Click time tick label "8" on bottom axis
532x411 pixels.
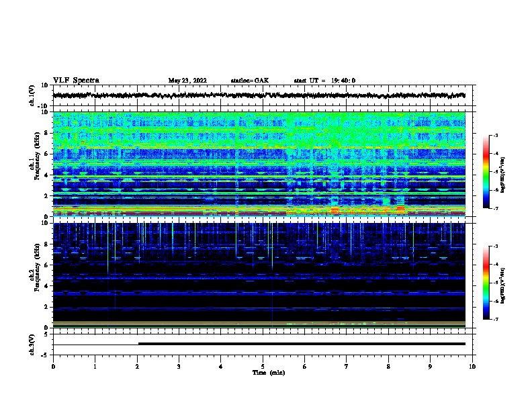click(x=388, y=367)
